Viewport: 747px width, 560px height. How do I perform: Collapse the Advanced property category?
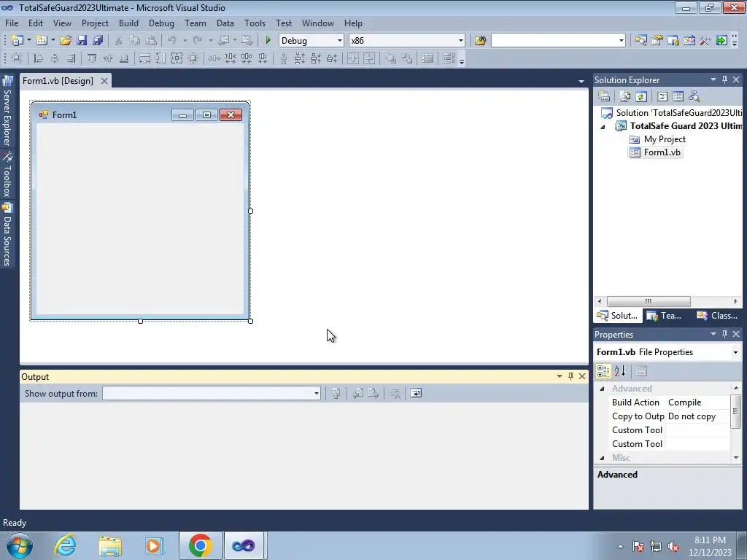click(602, 389)
